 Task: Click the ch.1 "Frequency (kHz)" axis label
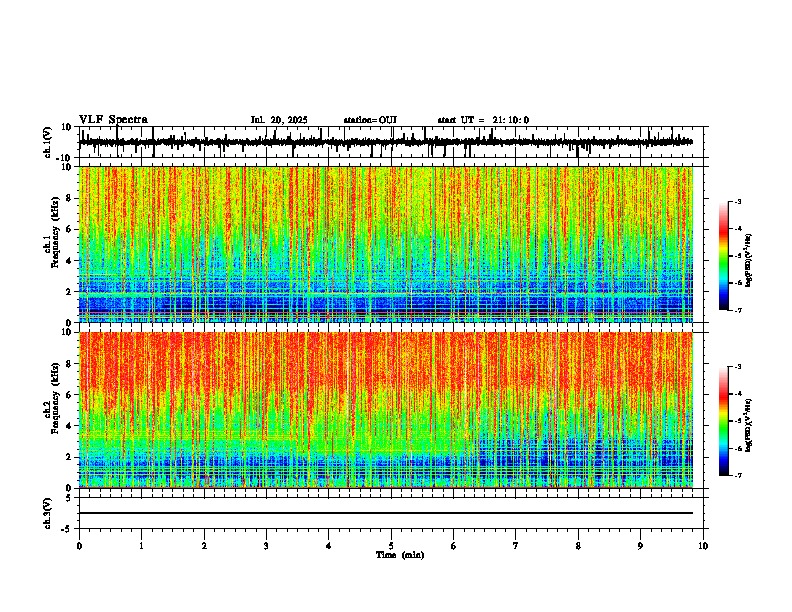click(55, 232)
